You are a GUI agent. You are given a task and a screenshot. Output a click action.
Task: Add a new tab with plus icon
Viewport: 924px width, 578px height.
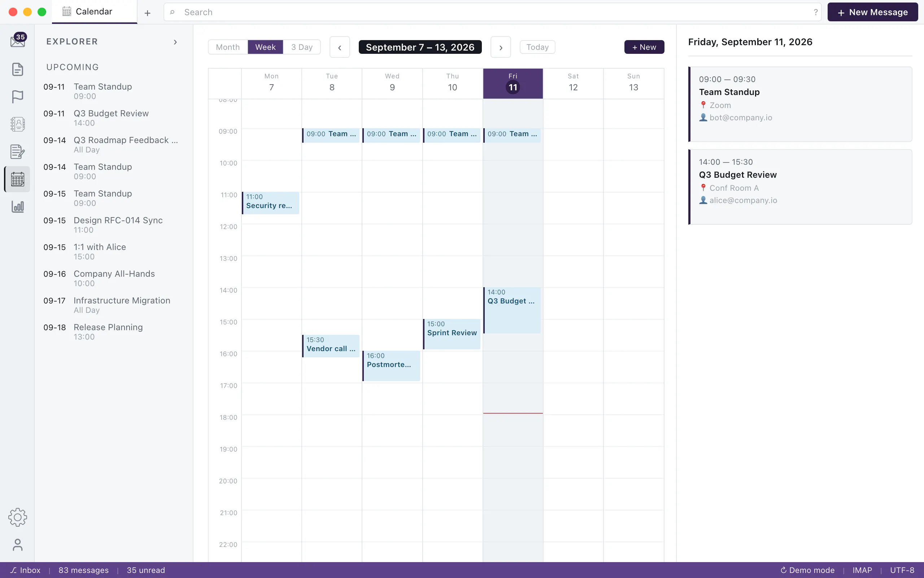(147, 13)
